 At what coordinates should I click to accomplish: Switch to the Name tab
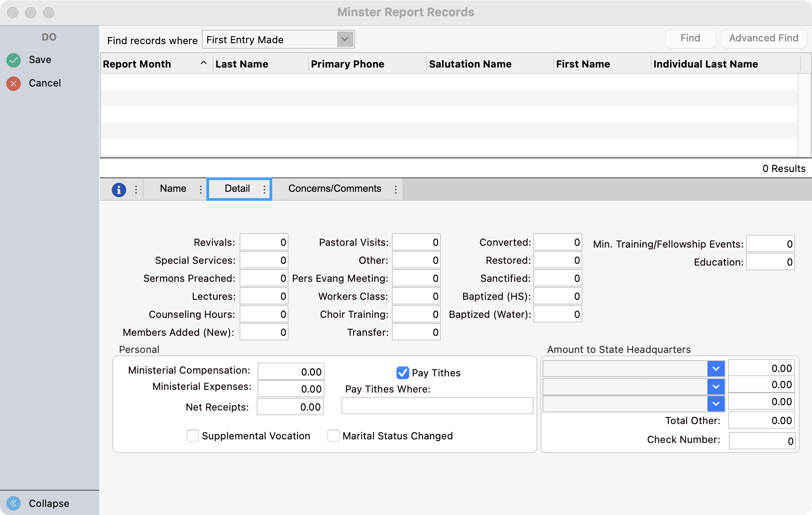(173, 189)
